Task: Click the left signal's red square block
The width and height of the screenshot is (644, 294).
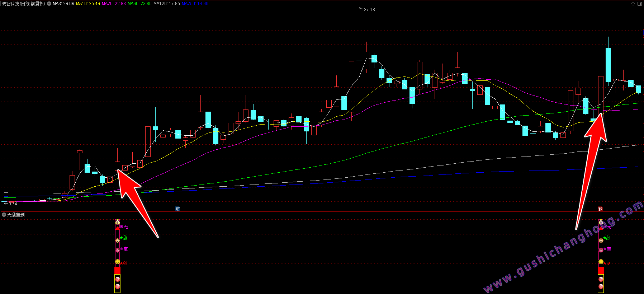Action: (x=117, y=270)
